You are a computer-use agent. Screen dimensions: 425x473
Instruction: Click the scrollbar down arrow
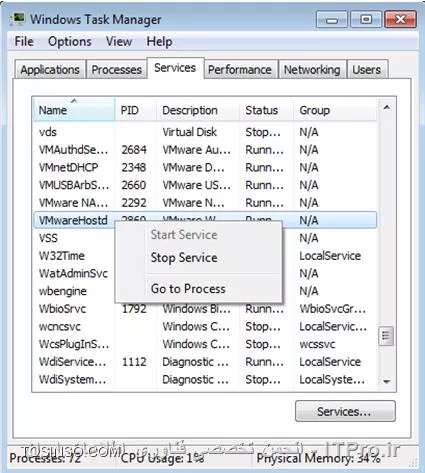click(387, 381)
